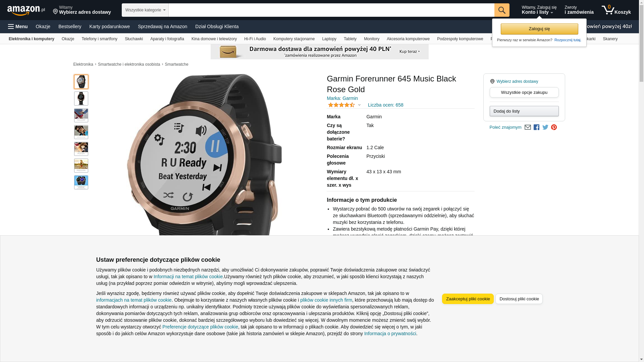Open the Liczba ocen: 658 link
Screen dimensions: 644x362
point(385,105)
